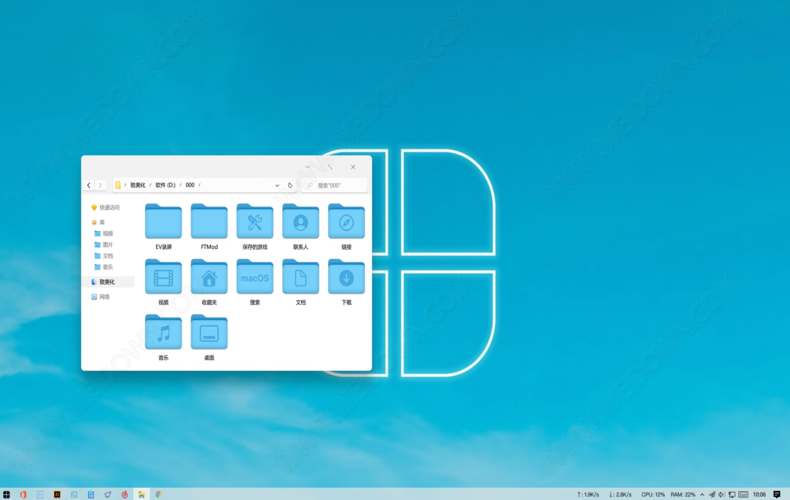This screenshot has height=500, width=790.
Task: Click the CPU: 12% monitor readout
Action: (653, 494)
